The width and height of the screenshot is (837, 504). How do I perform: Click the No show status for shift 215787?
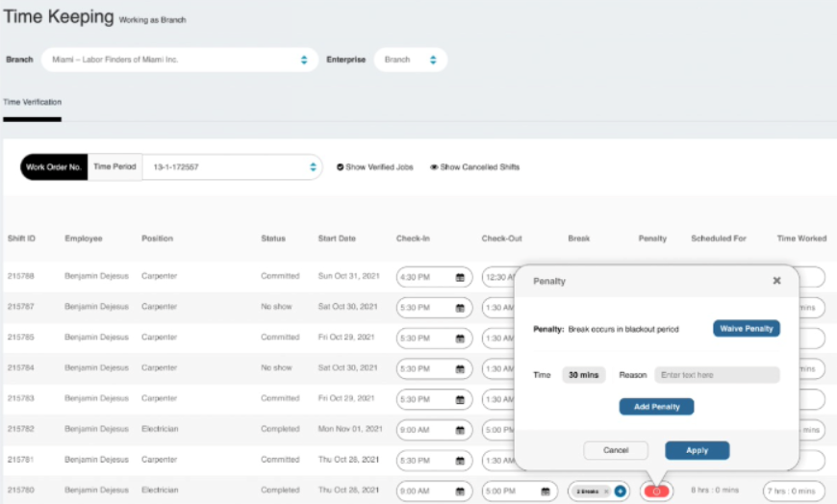click(276, 307)
